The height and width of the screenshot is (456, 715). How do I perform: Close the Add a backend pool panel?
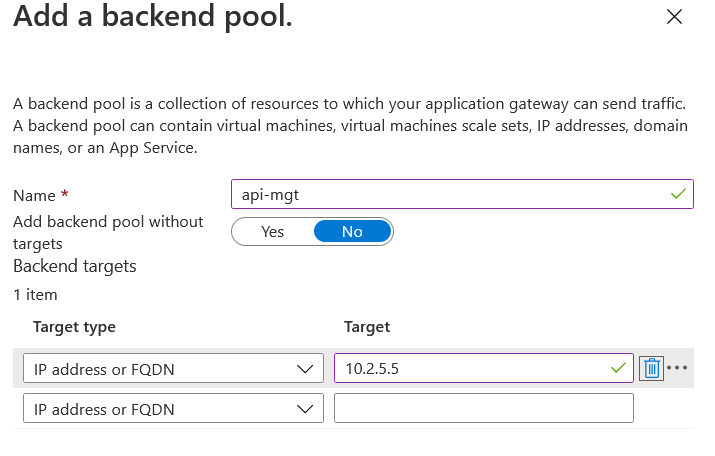click(x=674, y=17)
